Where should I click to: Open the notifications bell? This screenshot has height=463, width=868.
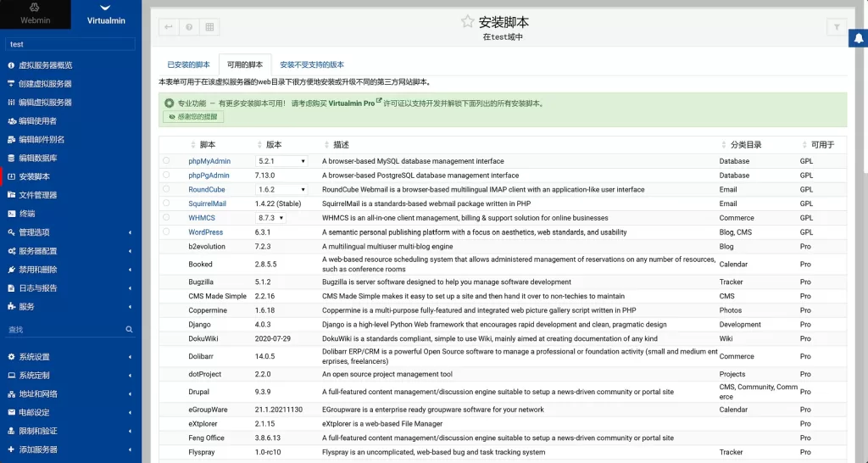coord(859,38)
